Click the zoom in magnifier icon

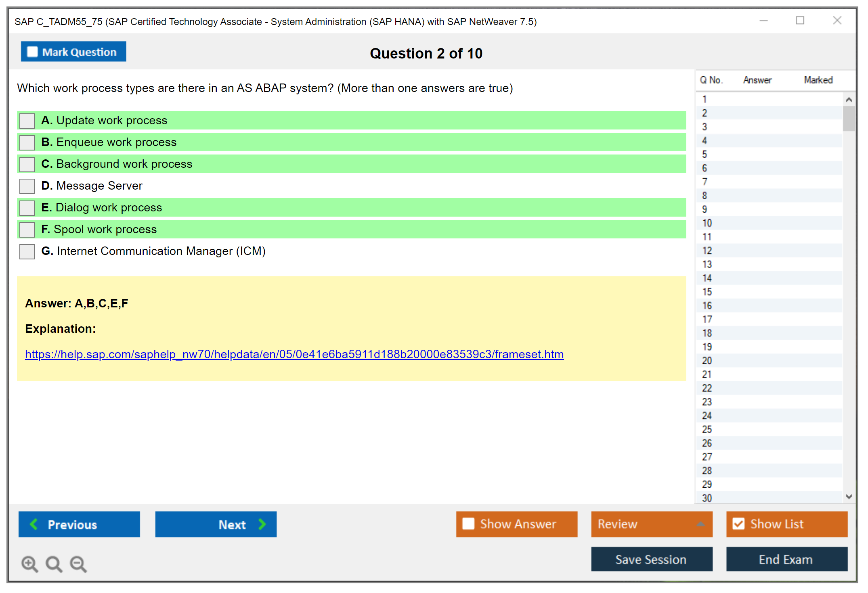29,564
